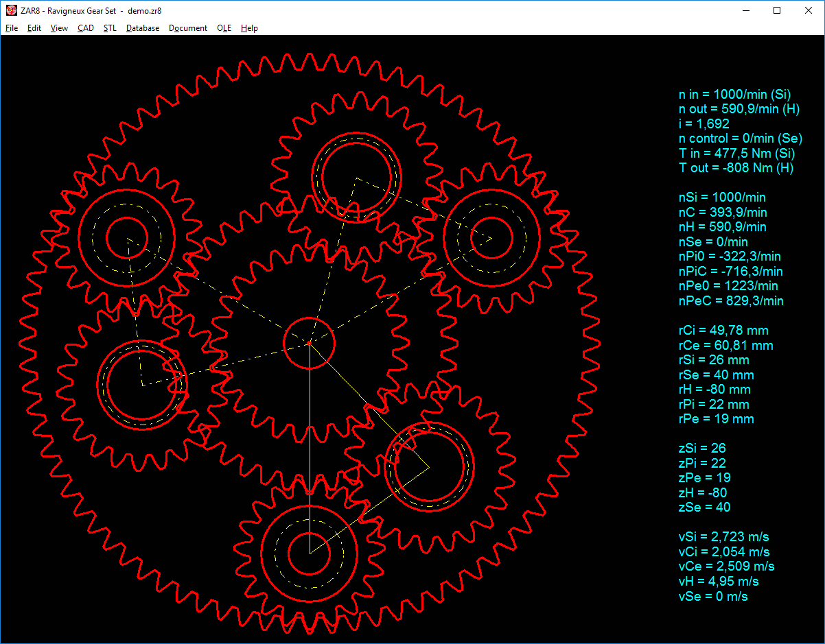Viewport: 825px width, 644px height.
Task: Open the Help menu
Action: [x=249, y=28]
